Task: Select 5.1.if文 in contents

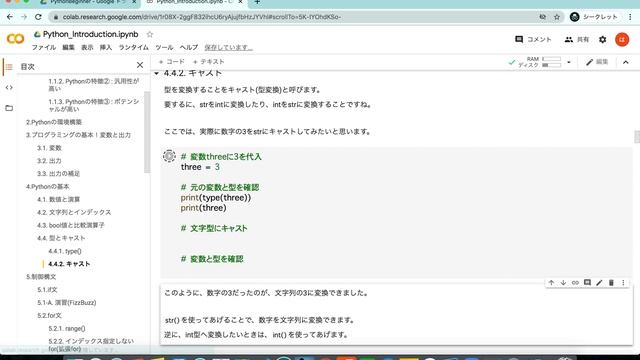Action: [x=47, y=290]
